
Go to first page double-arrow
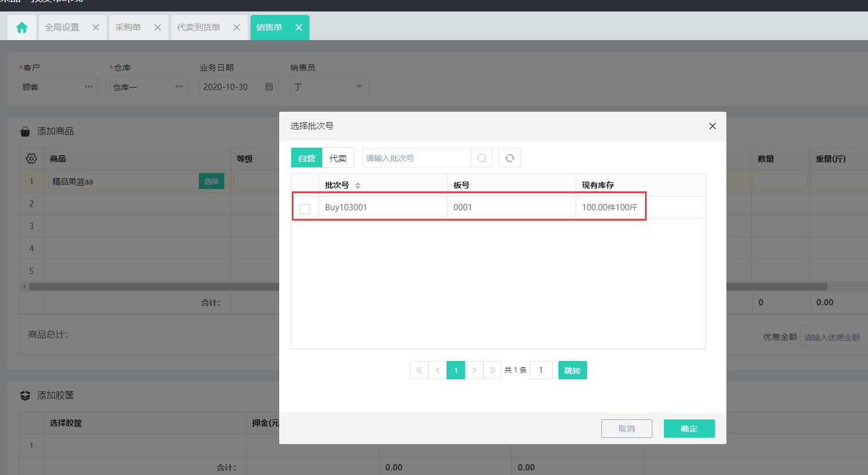pyautogui.click(x=419, y=370)
